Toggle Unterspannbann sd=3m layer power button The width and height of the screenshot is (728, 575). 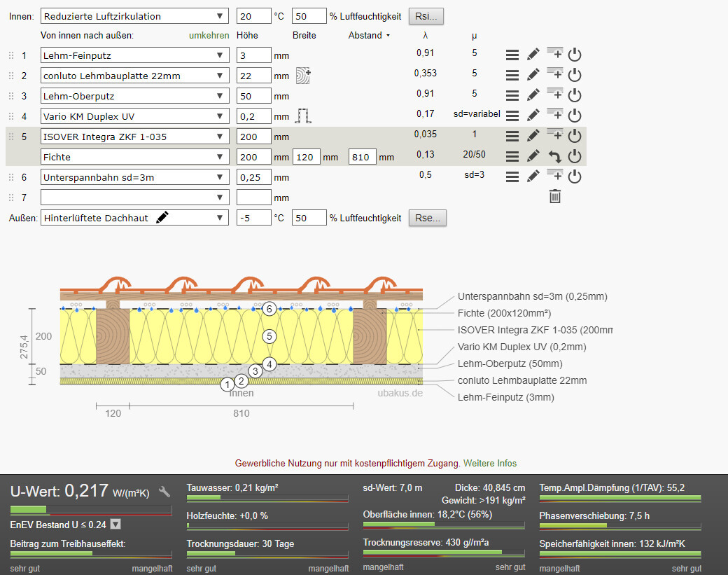click(575, 177)
